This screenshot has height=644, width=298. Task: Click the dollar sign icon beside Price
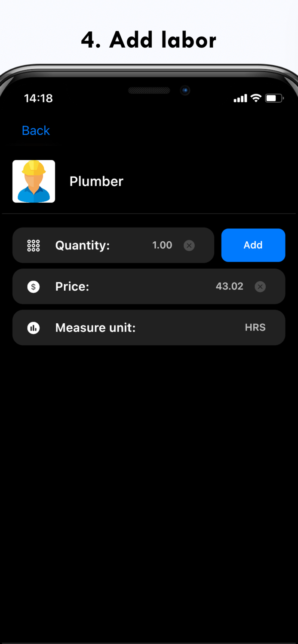(34, 286)
